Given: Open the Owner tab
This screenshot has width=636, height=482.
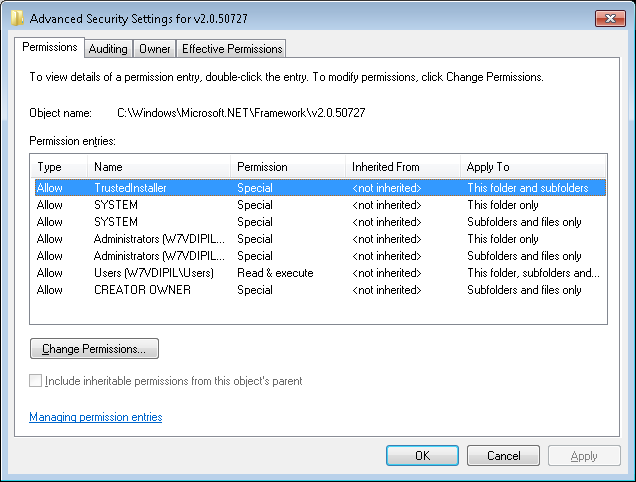Looking at the screenshot, I should pyautogui.click(x=155, y=48).
